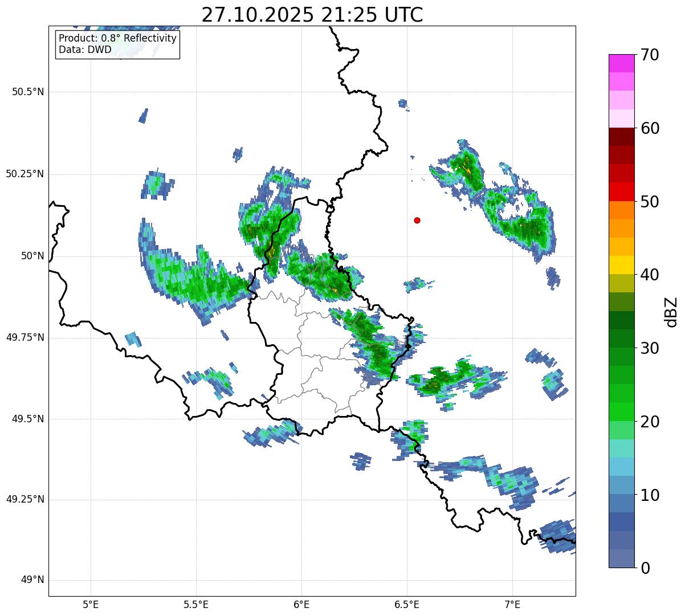Image resolution: width=685 pixels, height=616 pixels.
Task: Click the 5°E longitude label
Action: 91,604
